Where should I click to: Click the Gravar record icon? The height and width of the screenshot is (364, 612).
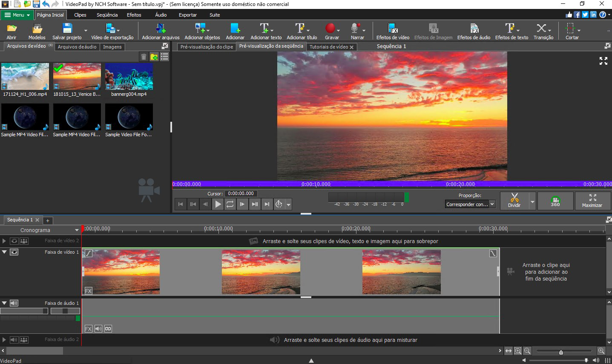(331, 28)
